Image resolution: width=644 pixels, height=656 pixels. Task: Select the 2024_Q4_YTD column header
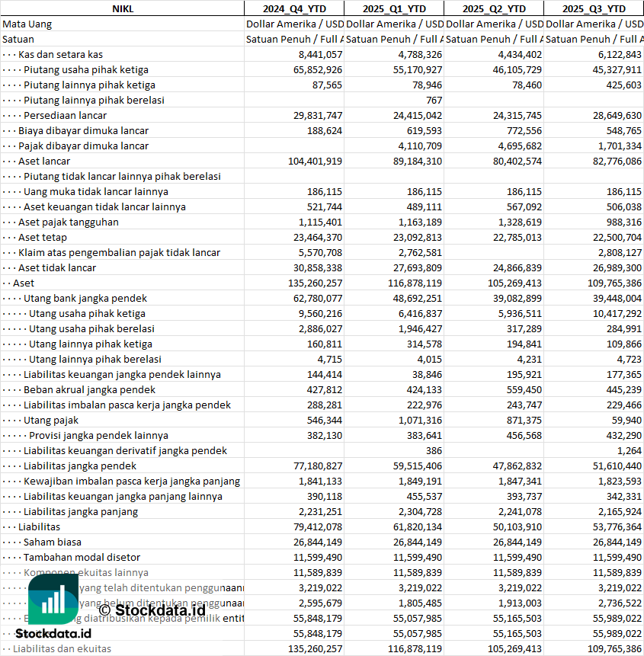[x=294, y=9]
